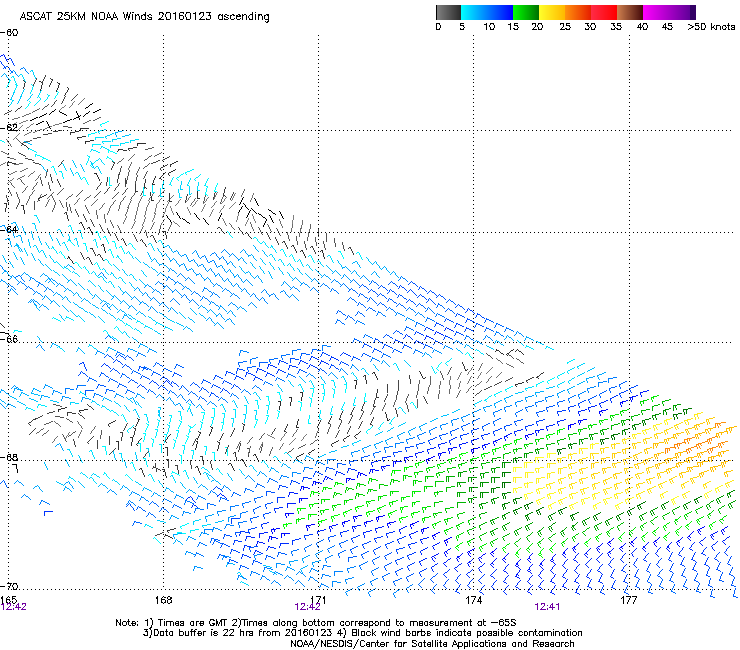The height and width of the screenshot is (650, 740).
Task: Click the brown 35-40 knots color swatch
Action: (630, 12)
